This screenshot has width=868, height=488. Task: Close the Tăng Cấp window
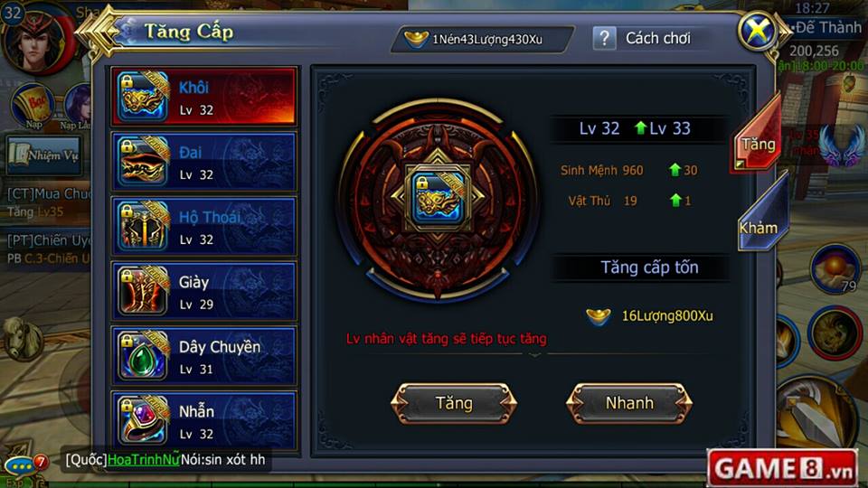click(x=757, y=31)
